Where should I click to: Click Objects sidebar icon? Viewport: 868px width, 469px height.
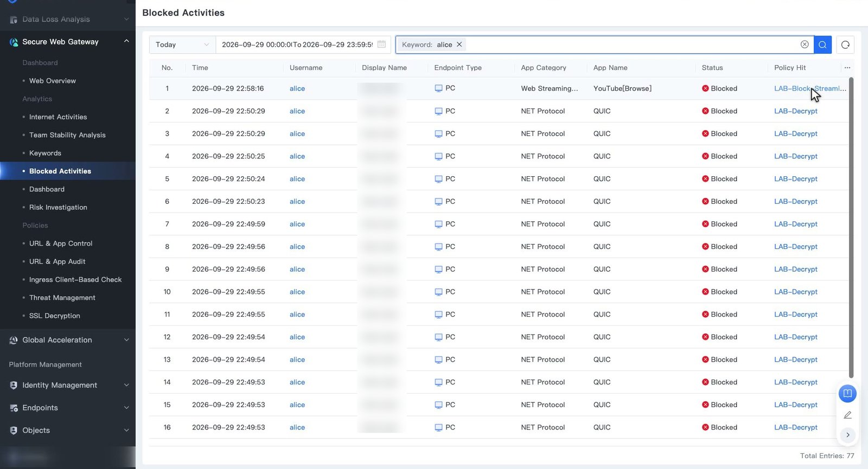[14, 431]
